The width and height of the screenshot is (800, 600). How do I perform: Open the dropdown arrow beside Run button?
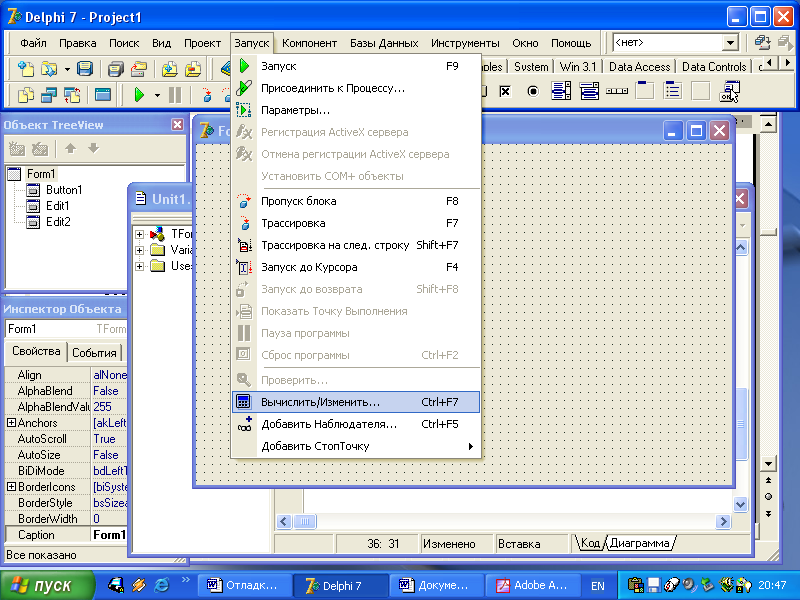pyautogui.click(x=157, y=95)
